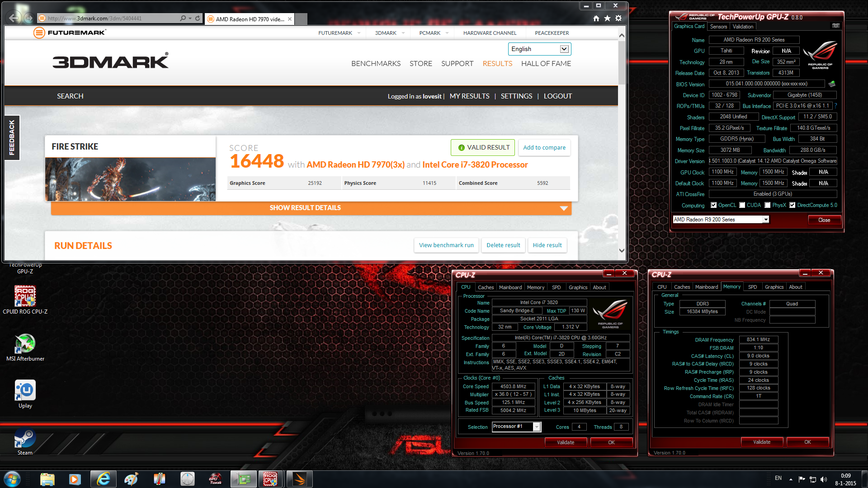Open the CPUID ROG CPU-Z desktop shortcut
The image size is (868, 488).
[25, 300]
